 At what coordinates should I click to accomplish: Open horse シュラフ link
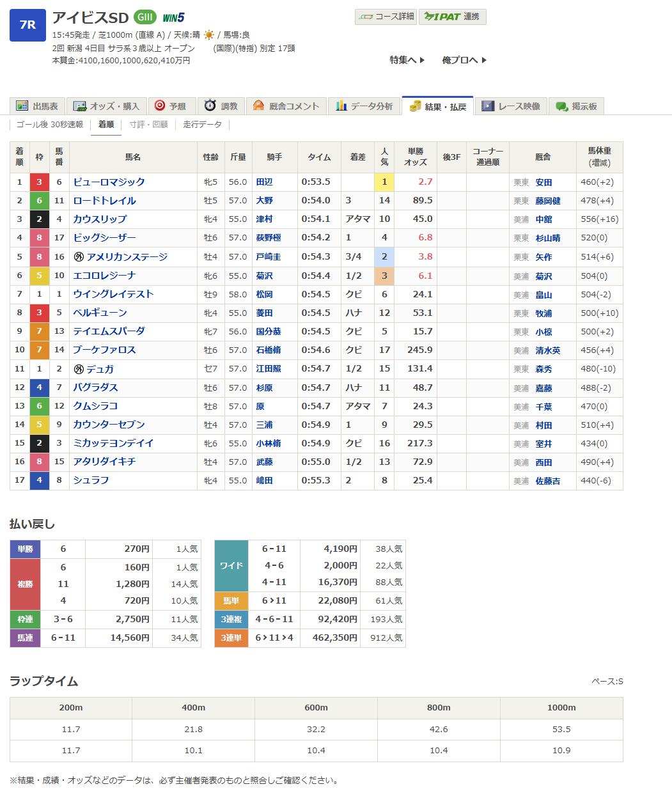91,480
